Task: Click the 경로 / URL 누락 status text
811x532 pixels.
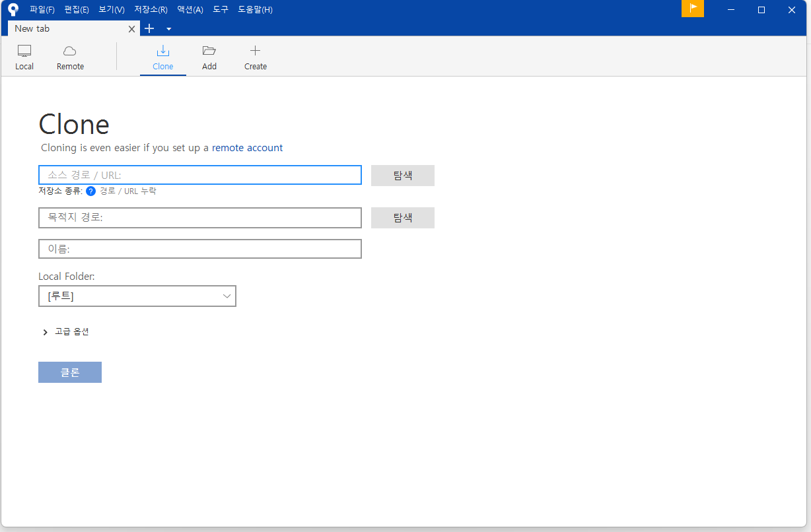Action: [128, 191]
